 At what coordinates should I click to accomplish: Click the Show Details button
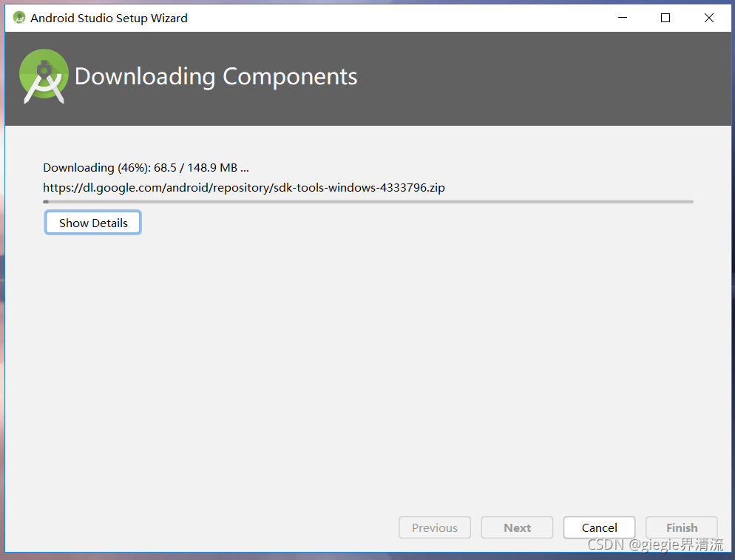tap(93, 223)
